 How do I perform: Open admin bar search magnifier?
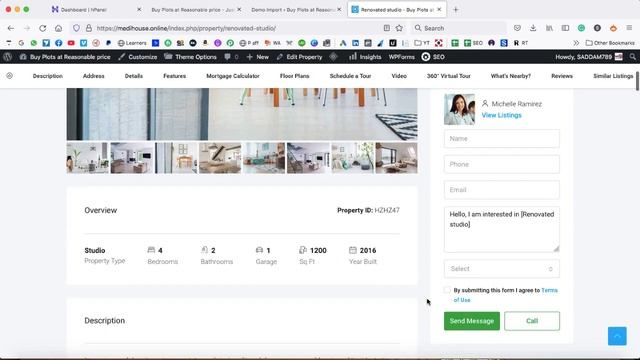tap(632, 57)
